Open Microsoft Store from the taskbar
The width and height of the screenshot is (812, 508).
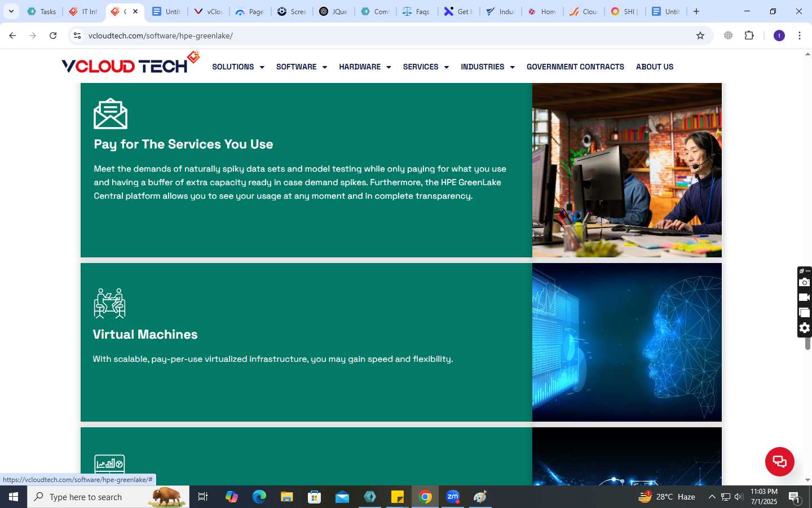(315, 497)
